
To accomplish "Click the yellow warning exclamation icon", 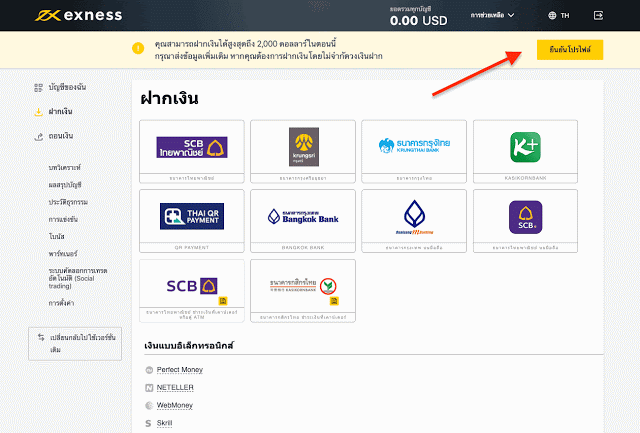I will (x=138, y=49).
